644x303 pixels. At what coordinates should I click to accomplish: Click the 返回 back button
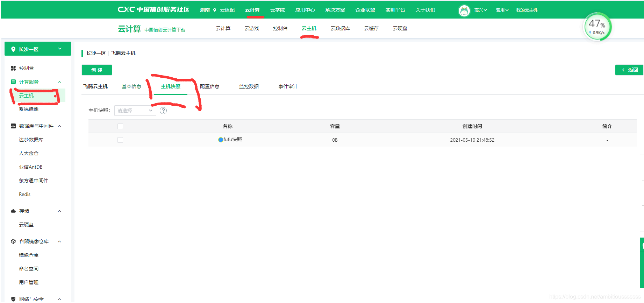pos(629,70)
